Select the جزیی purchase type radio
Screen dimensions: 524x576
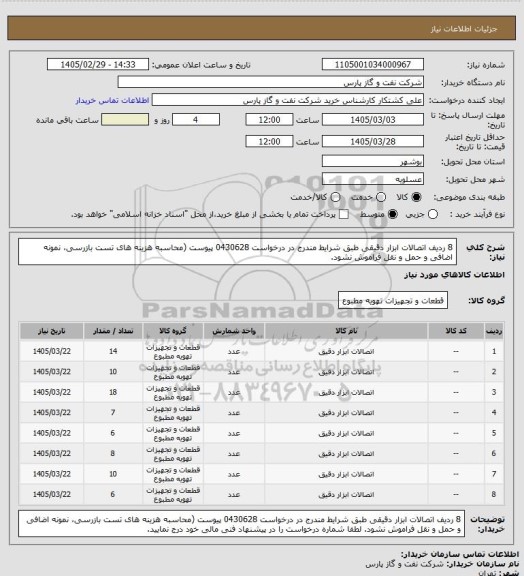pyautogui.click(x=433, y=214)
